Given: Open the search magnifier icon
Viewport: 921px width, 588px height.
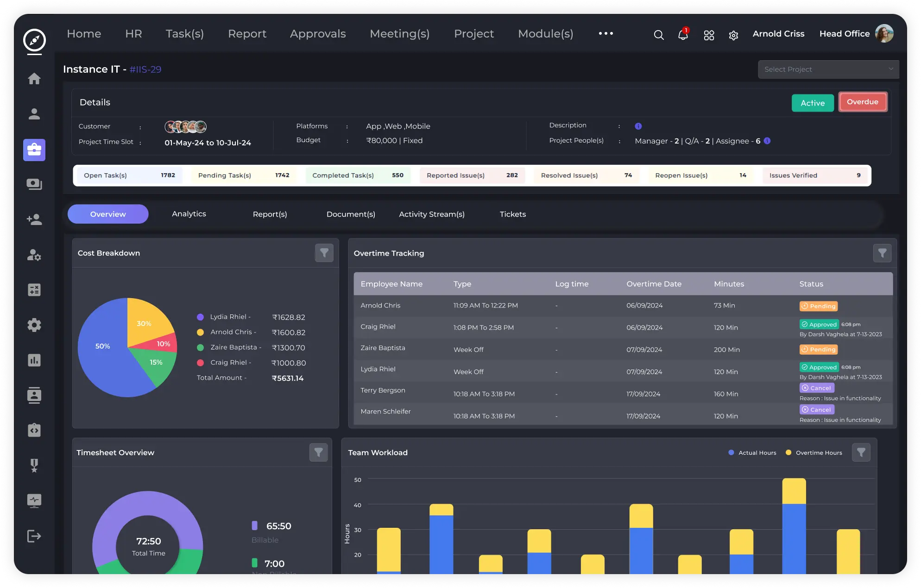Looking at the screenshot, I should (x=658, y=35).
